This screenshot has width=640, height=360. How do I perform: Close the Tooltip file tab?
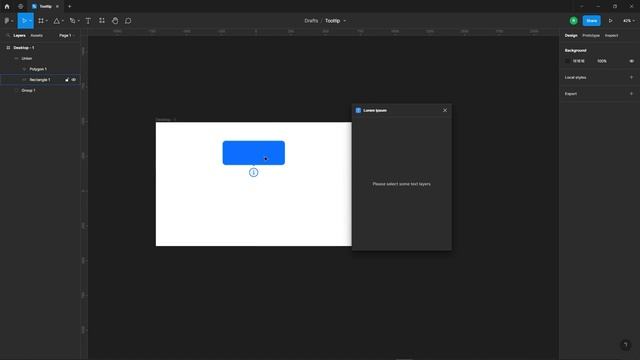tap(57, 7)
